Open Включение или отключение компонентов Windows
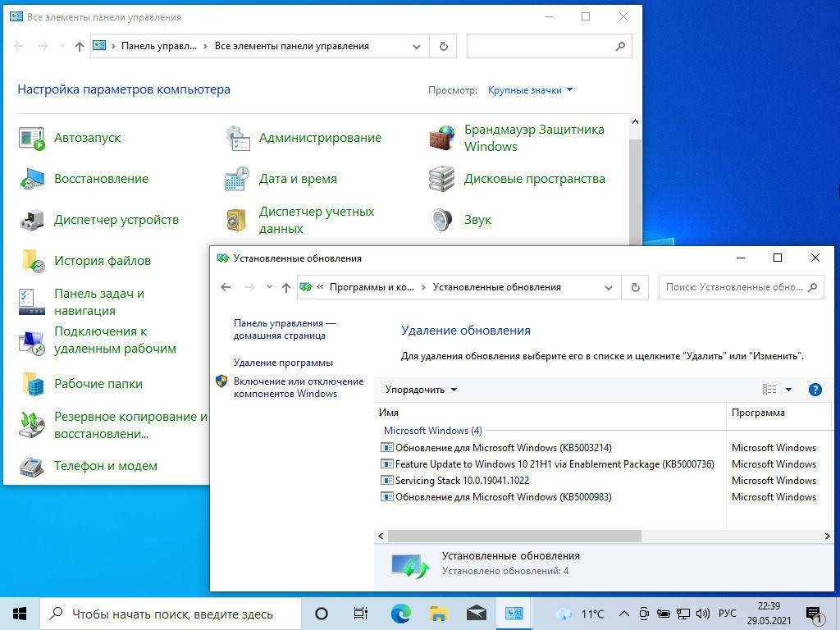The image size is (840, 630). pos(298,387)
